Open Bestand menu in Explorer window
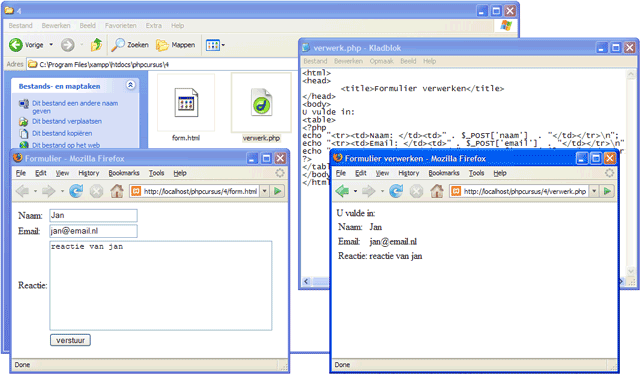The width and height of the screenshot is (640, 374). click(20, 25)
